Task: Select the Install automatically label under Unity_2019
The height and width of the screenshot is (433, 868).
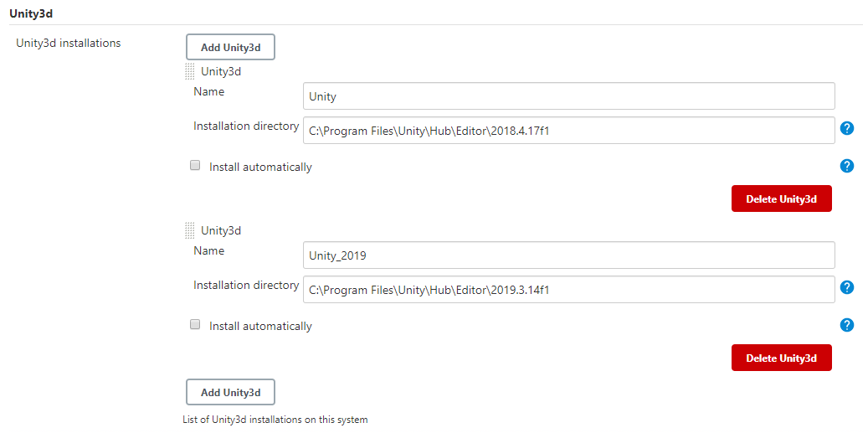Action: coord(260,326)
